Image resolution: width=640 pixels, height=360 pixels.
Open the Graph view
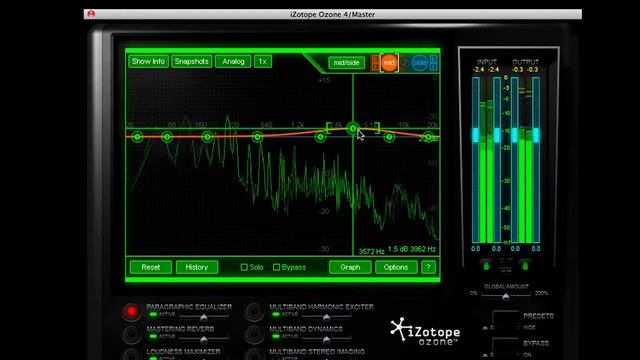350,267
